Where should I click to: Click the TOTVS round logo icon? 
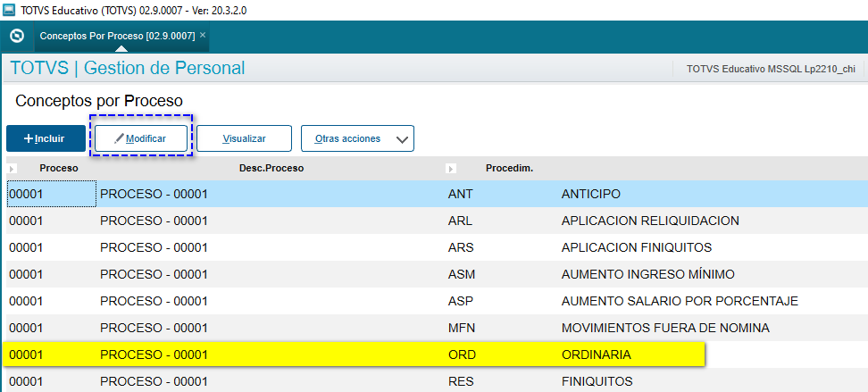click(x=16, y=37)
